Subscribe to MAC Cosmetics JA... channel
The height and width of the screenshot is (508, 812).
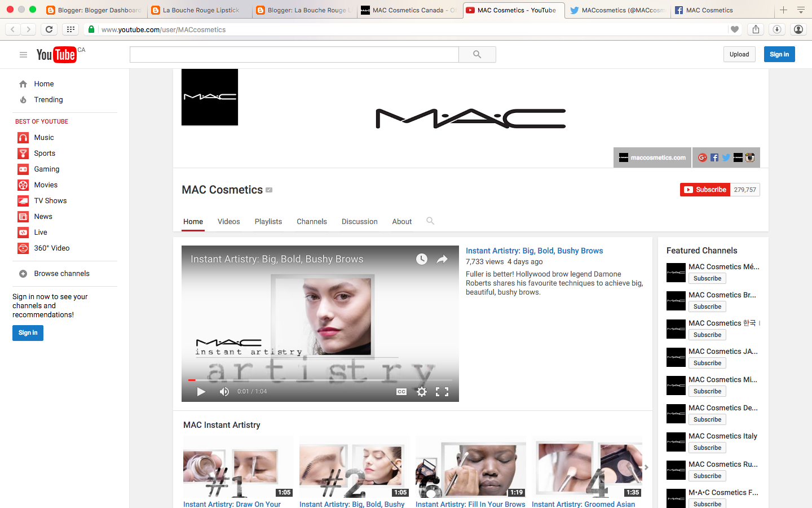(707, 363)
